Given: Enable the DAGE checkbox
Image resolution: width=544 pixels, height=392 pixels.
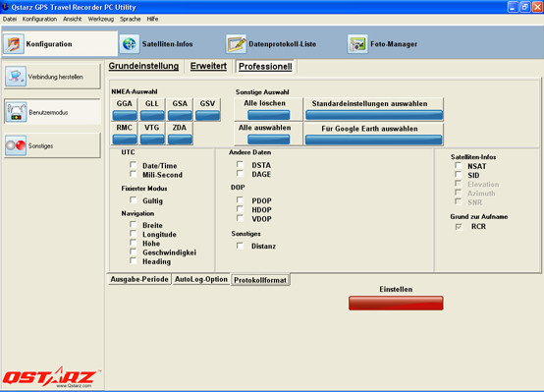Looking at the screenshot, I should (x=240, y=173).
